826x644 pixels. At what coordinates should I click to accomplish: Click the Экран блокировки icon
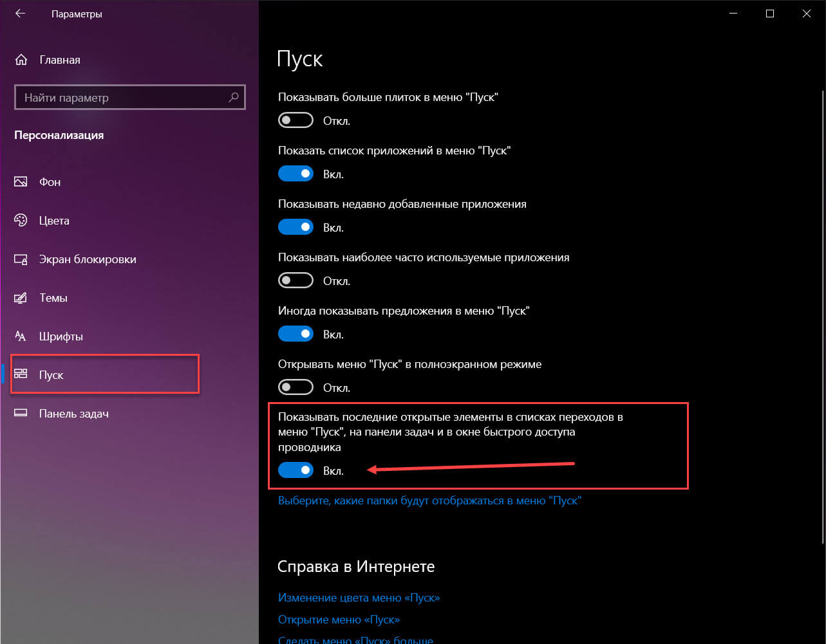[x=21, y=259]
